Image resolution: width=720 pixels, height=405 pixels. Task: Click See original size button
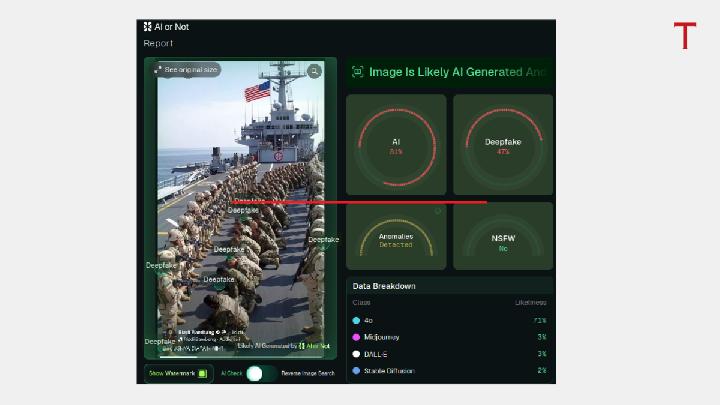click(x=190, y=70)
